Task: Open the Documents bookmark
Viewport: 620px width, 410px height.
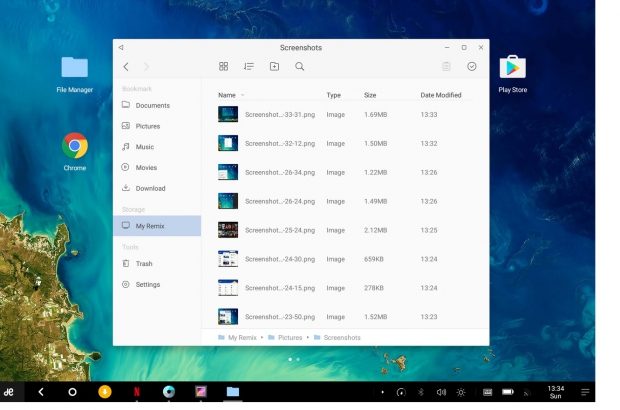Action: 157,105
